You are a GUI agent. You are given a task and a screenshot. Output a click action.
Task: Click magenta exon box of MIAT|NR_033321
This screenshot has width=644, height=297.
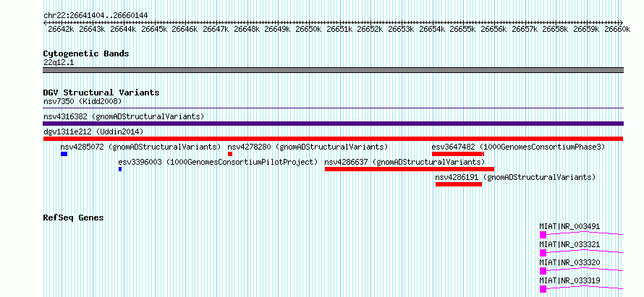tap(543, 253)
